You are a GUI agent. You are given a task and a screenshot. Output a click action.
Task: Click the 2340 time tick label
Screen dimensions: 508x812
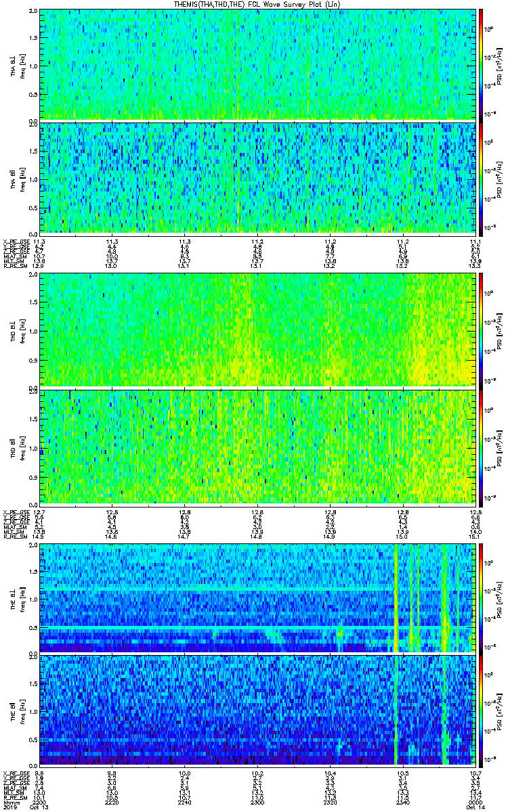(402, 801)
